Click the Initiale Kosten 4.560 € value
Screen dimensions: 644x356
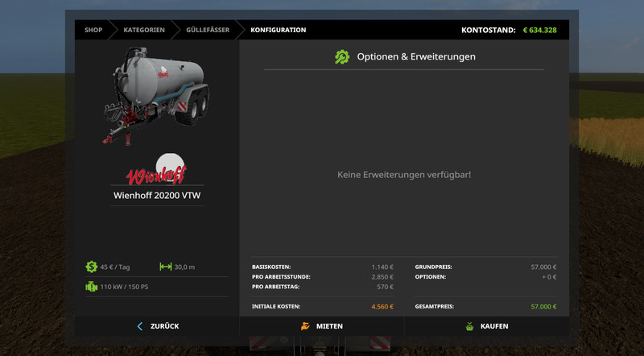coord(382,307)
